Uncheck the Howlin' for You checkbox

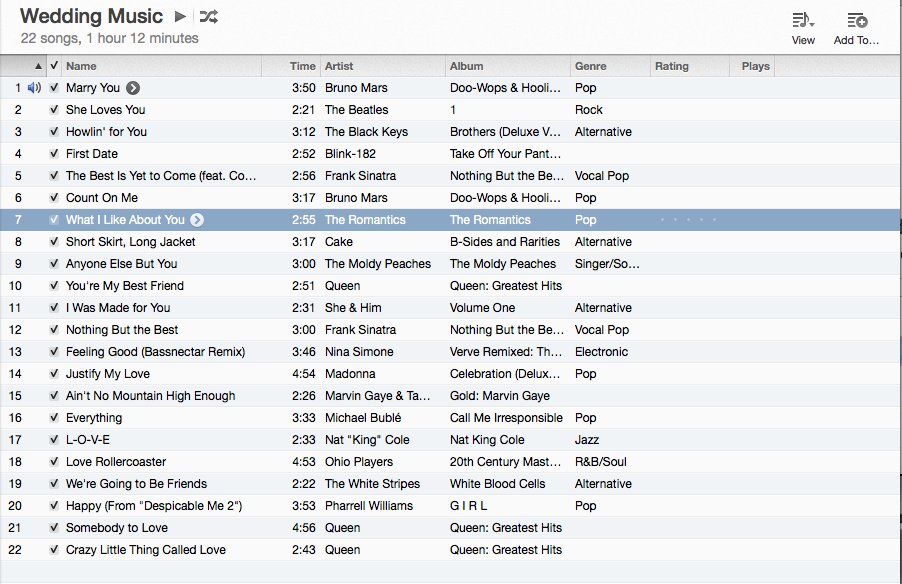coord(54,132)
